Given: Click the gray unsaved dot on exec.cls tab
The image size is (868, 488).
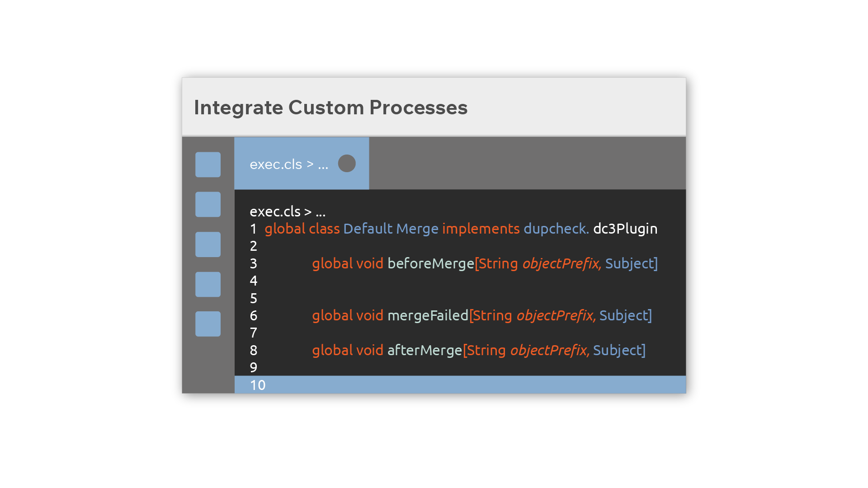Looking at the screenshot, I should 347,164.
